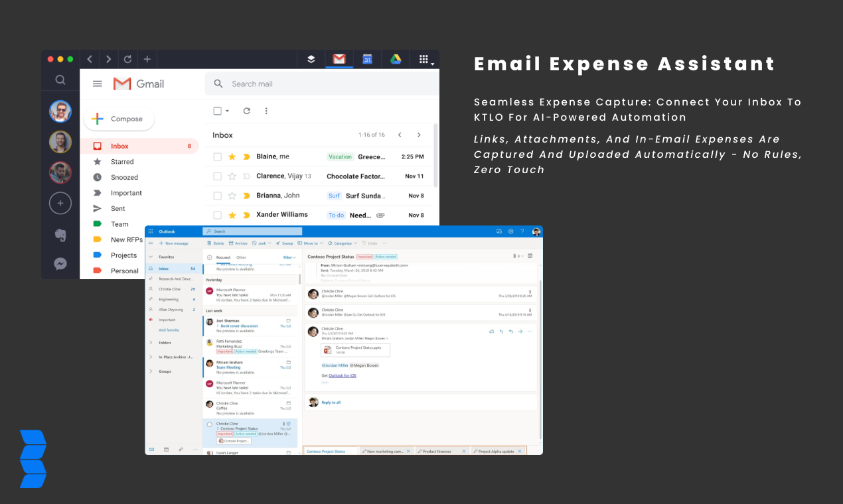
Task: Click the Outlook Search box
Action: click(x=252, y=231)
